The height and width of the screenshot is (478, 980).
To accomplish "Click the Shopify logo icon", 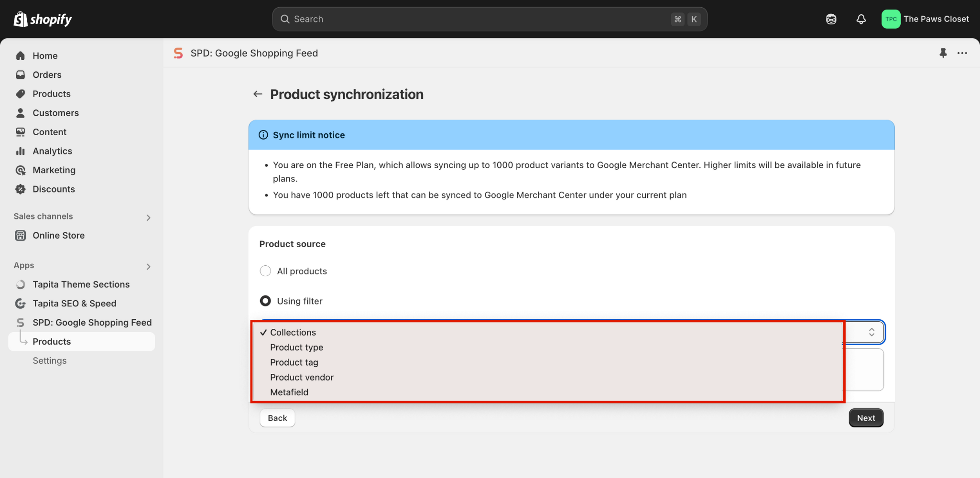I will (x=21, y=19).
